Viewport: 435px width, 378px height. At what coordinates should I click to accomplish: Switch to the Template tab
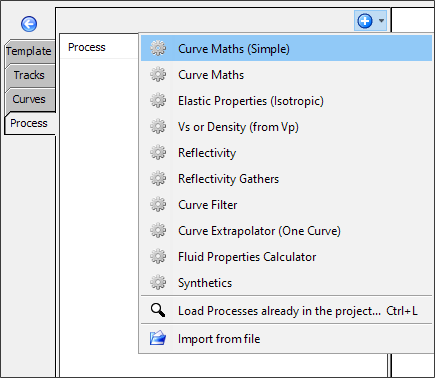(29, 52)
